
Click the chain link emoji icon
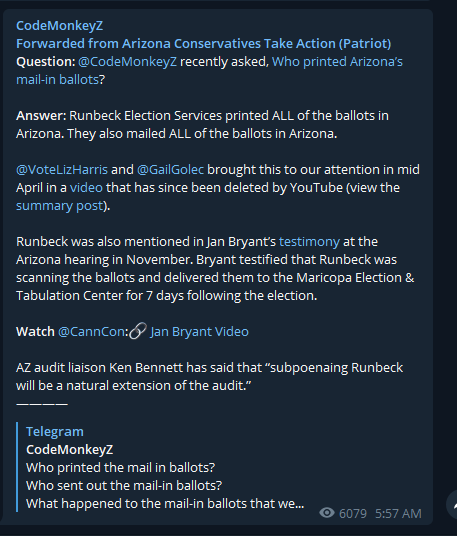click(x=138, y=331)
